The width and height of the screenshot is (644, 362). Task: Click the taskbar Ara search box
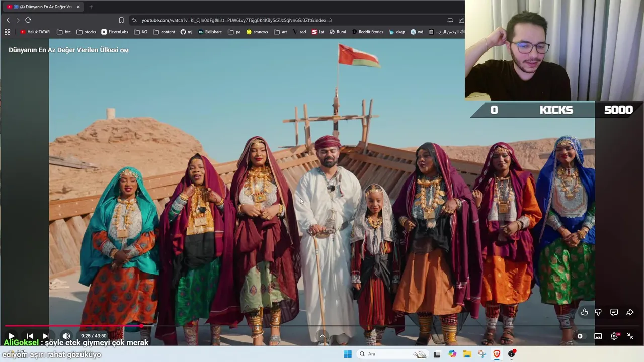pyautogui.click(x=392, y=354)
